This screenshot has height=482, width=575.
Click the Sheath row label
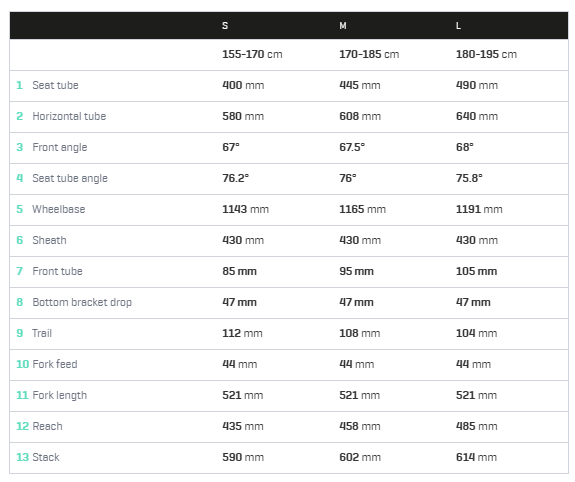(x=50, y=240)
